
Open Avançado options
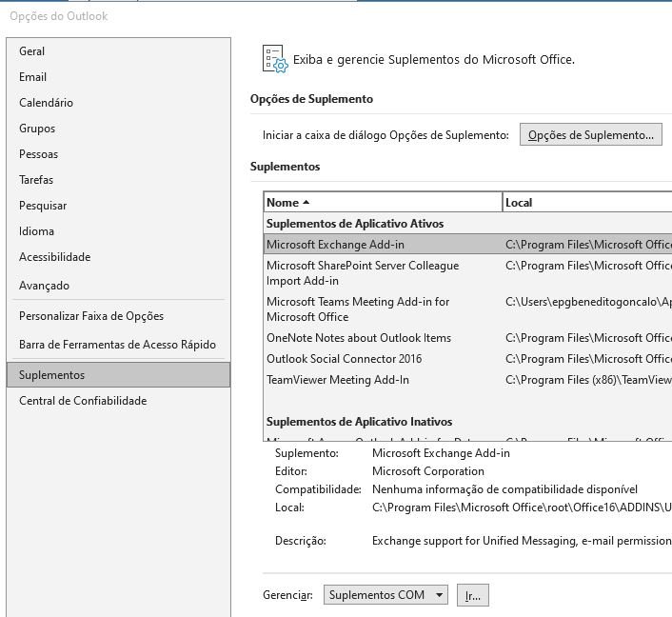point(118,286)
